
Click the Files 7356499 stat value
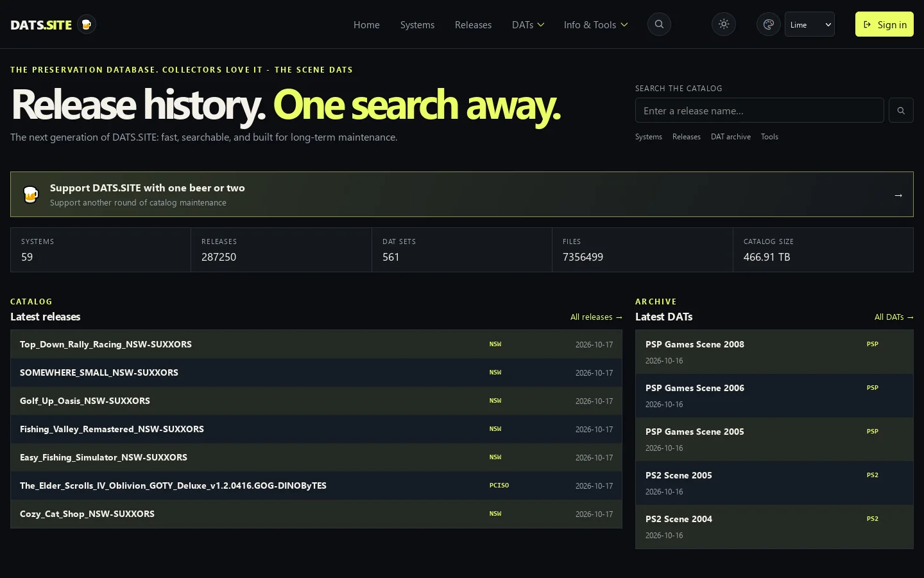pyautogui.click(x=583, y=257)
